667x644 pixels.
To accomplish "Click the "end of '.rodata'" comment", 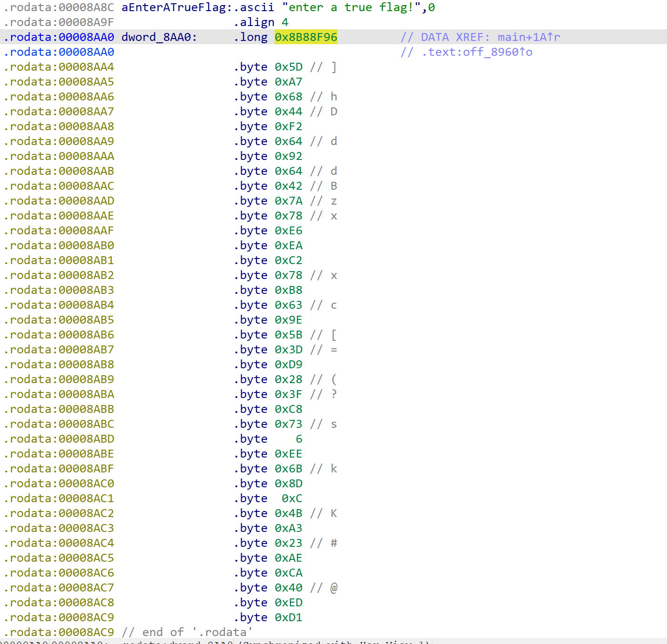I will point(187,632).
